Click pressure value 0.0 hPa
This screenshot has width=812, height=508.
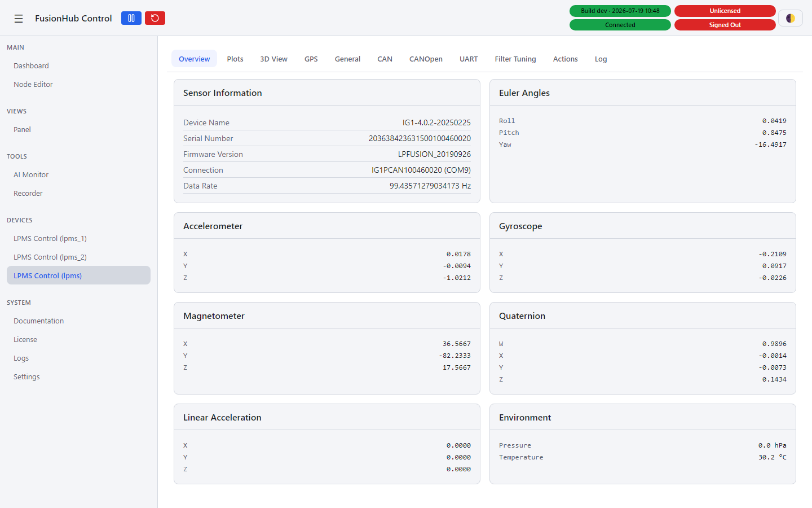[773, 445]
